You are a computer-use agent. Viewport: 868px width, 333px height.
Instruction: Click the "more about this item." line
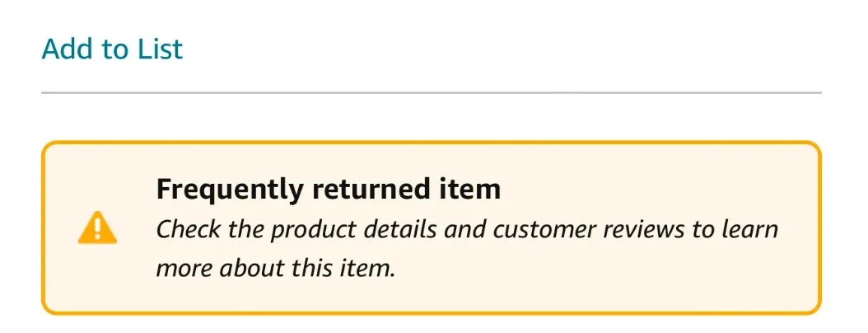[276, 268]
